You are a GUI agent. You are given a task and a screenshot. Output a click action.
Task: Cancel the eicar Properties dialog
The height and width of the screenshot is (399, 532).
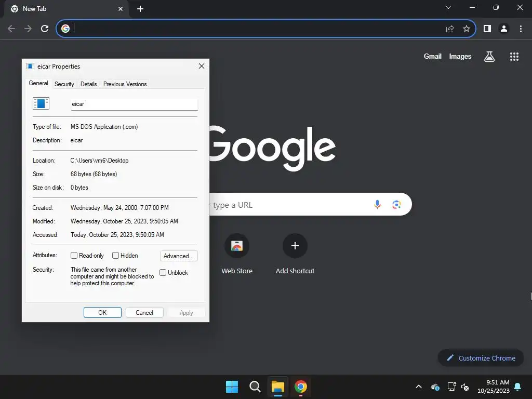[x=144, y=312]
